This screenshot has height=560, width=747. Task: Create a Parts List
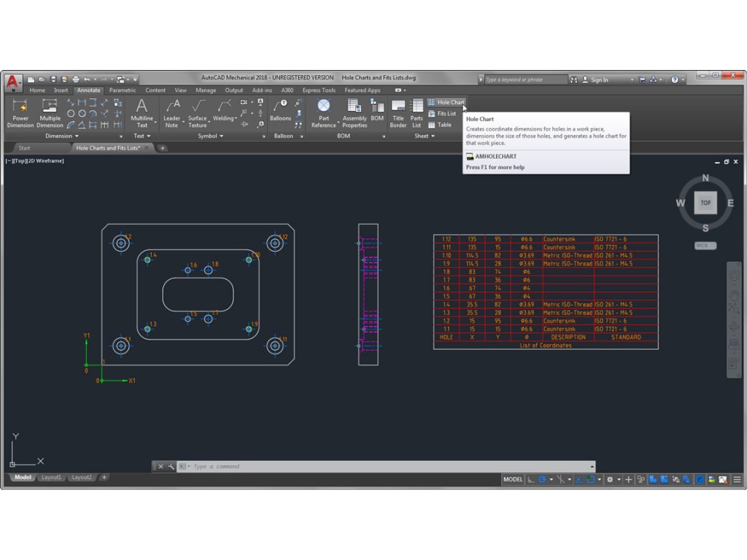coord(417,113)
